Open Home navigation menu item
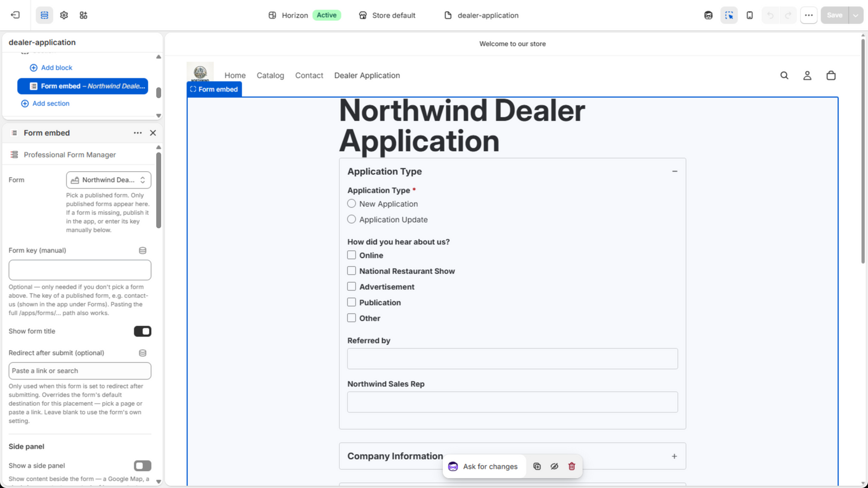 pyautogui.click(x=235, y=75)
